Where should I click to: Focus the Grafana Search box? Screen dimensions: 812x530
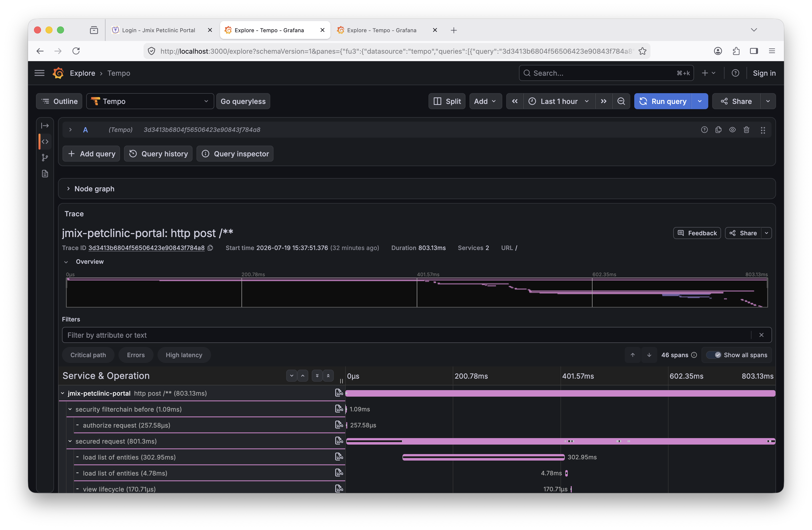pyautogui.click(x=606, y=73)
